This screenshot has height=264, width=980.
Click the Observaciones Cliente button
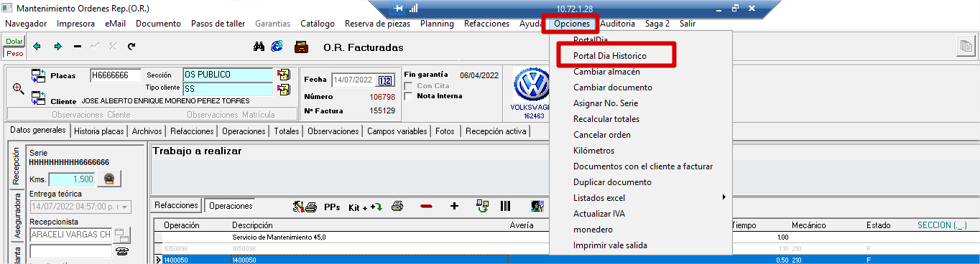[x=91, y=115]
